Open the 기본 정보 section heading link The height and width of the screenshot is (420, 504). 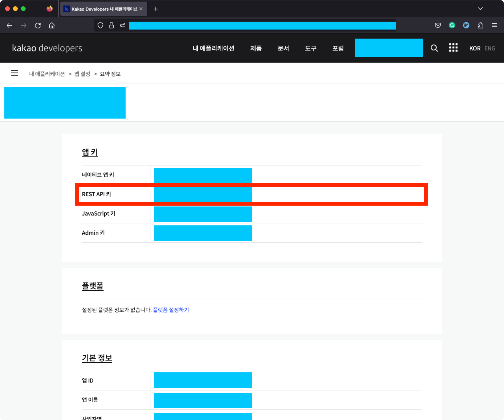97,358
